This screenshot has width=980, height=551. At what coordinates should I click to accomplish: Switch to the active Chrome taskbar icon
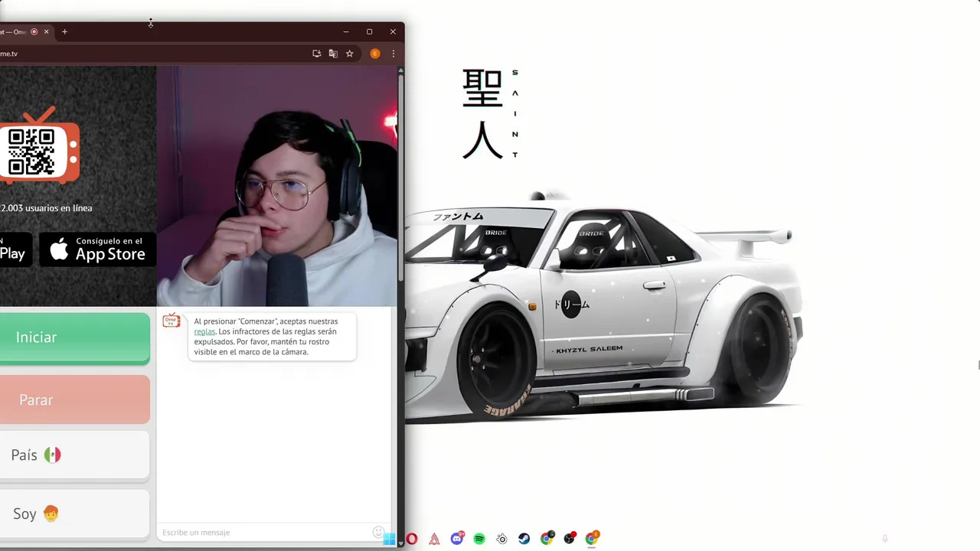click(x=592, y=538)
